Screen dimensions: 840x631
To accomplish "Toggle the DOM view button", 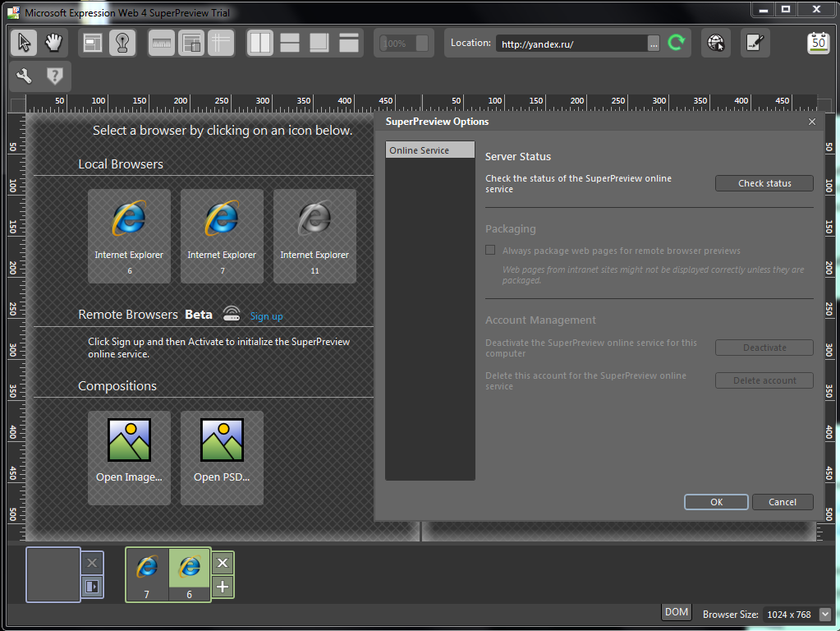I will coord(677,612).
